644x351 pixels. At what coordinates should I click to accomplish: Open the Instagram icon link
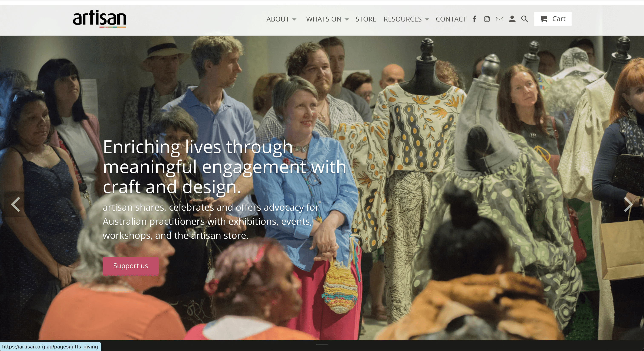(x=487, y=19)
